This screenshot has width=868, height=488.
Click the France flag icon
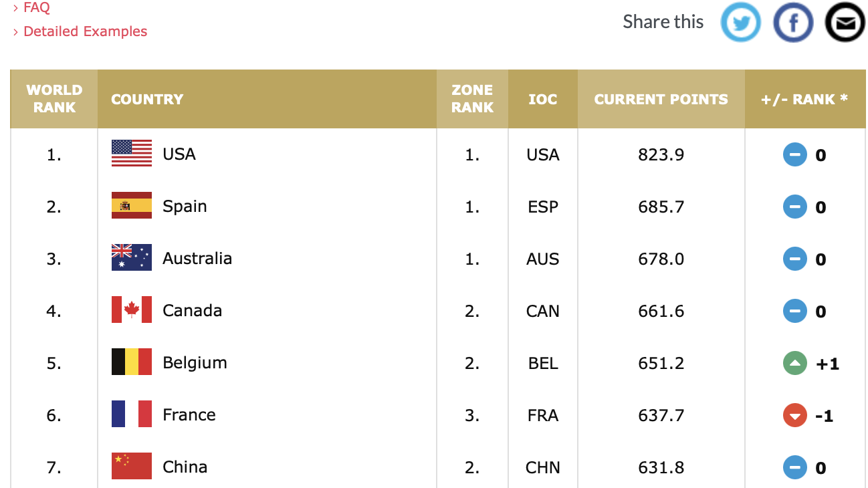point(132,414)
